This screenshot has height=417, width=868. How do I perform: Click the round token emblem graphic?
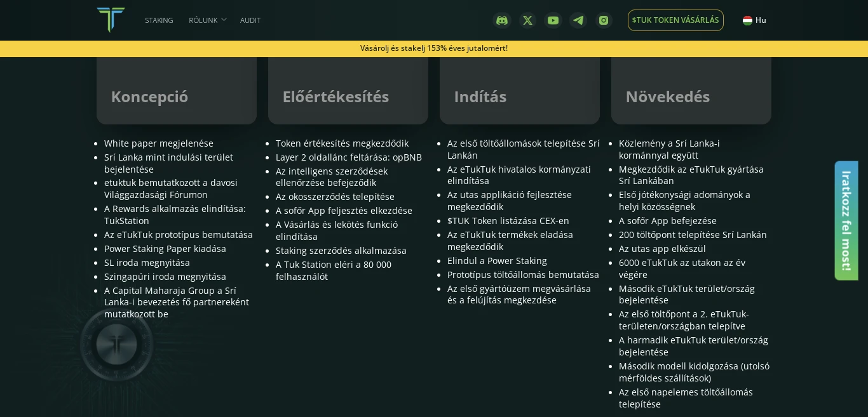pyautogui.click(x=117, y=344)
